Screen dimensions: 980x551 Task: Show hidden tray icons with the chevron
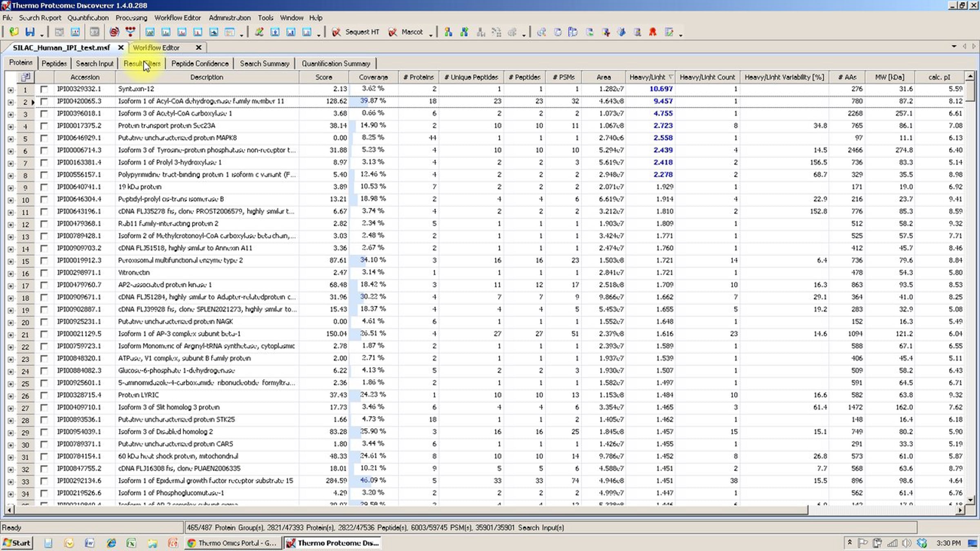coord(850,542)
